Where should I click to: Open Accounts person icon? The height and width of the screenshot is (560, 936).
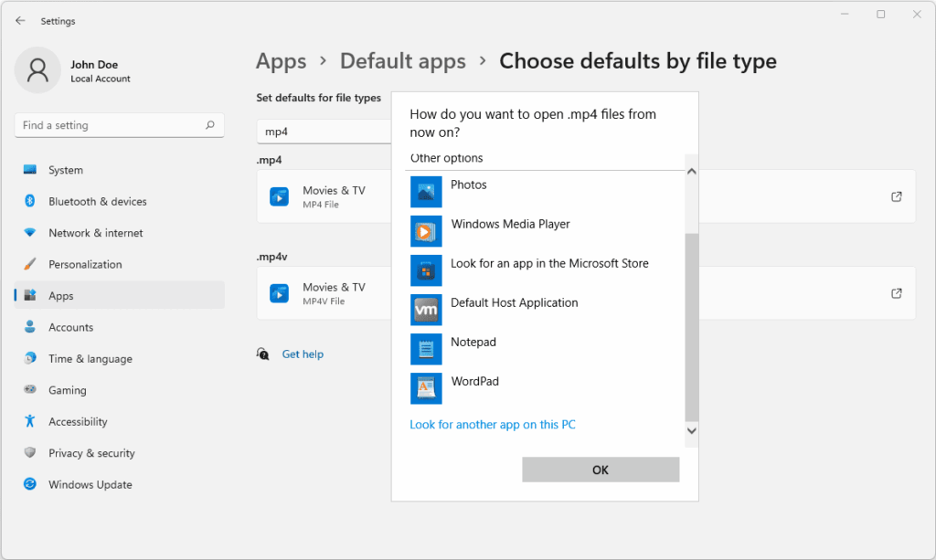pos(30,326)
